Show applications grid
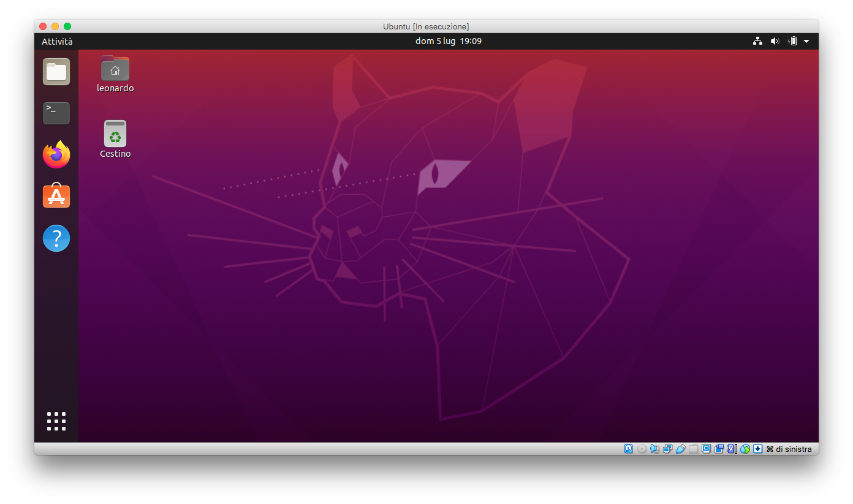Screen dimensions: 853x504 56,421
